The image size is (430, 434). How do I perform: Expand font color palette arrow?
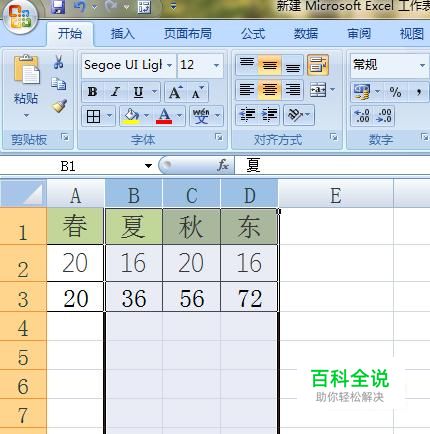pos(179,116)
